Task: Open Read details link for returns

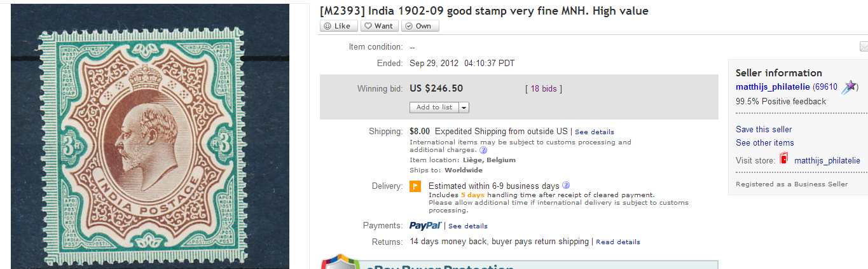Action: coord(618,242)
